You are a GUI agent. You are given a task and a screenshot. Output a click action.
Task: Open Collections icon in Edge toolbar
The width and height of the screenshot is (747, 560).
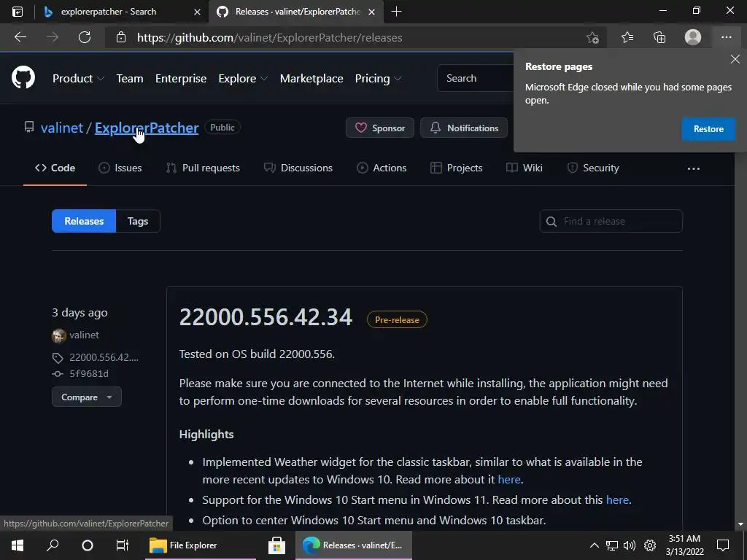(x=659, y=37)
